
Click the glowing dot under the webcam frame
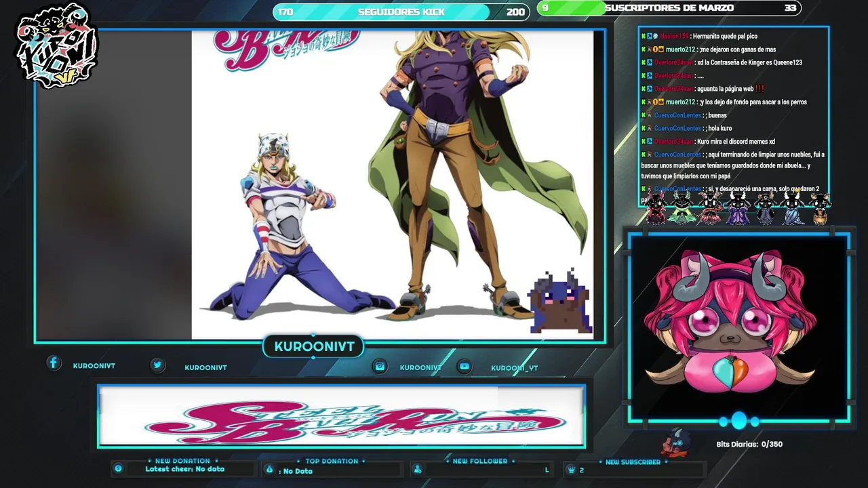(738, 421)
